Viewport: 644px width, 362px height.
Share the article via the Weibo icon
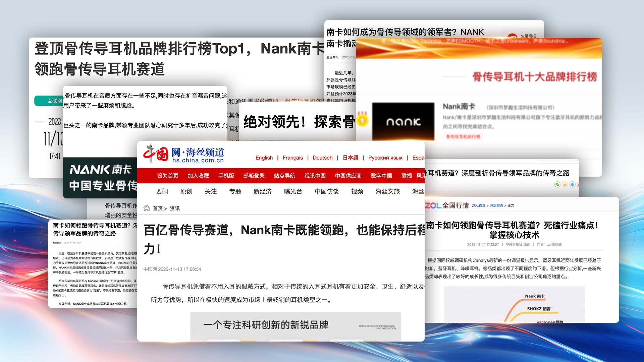[x=579, y=184]
